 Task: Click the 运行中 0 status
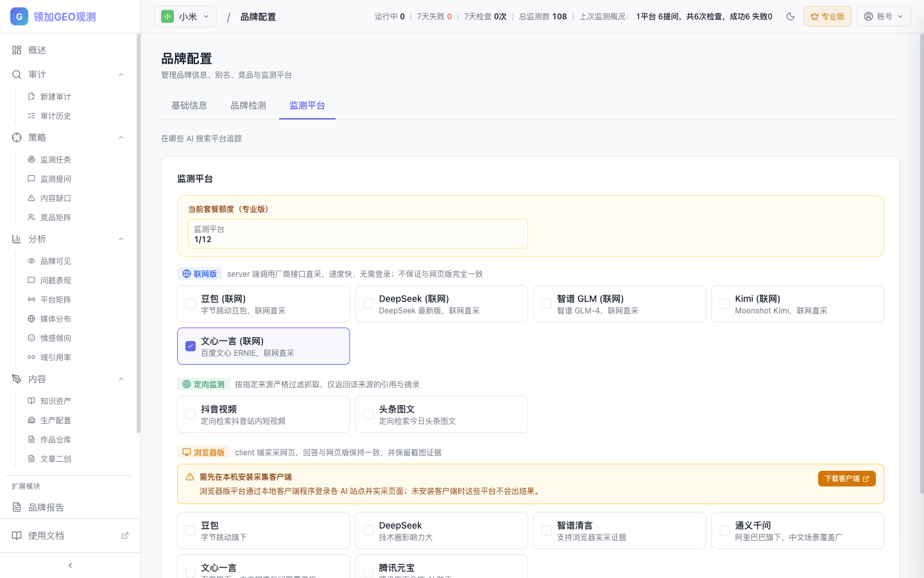pos(389,17)
